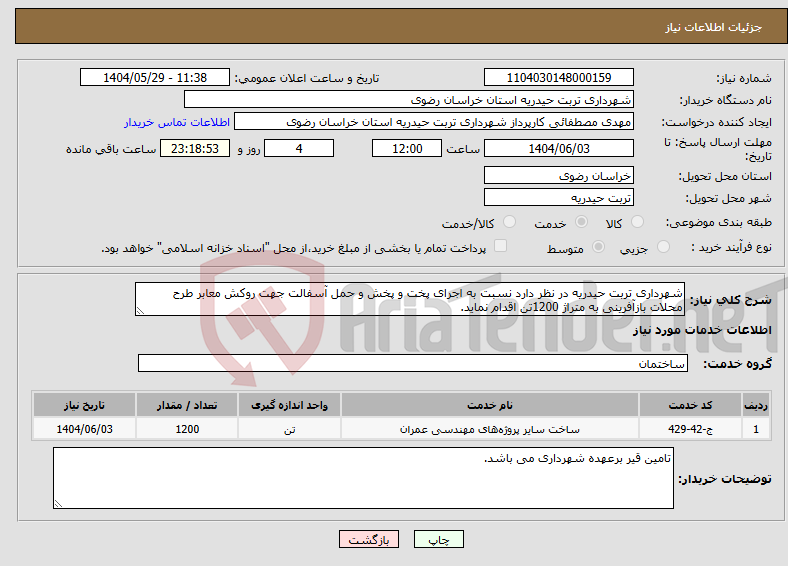Click the request creator field مهدی مصطفائی
This screenshot has width=788, height=566.
[434, 122]
